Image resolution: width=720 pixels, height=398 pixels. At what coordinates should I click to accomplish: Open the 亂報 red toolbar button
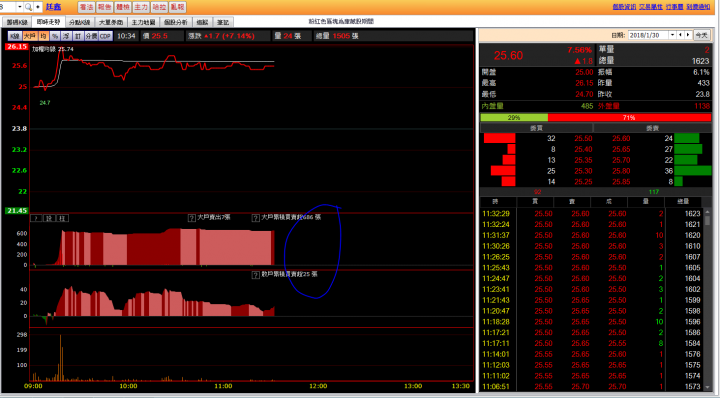[177, 7]
